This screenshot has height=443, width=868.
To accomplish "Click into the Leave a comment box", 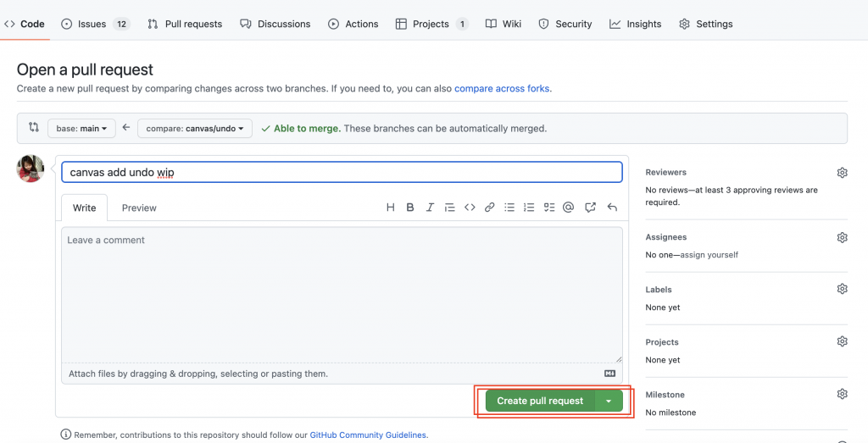I will [342, 295].
